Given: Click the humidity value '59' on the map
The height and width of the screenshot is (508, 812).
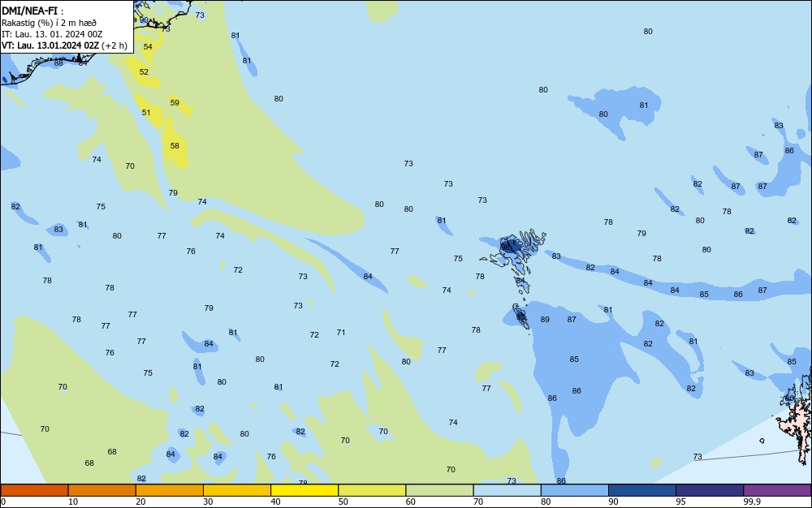Looking at the screenshot, I should pyautogui.click(x=175, y=102).
